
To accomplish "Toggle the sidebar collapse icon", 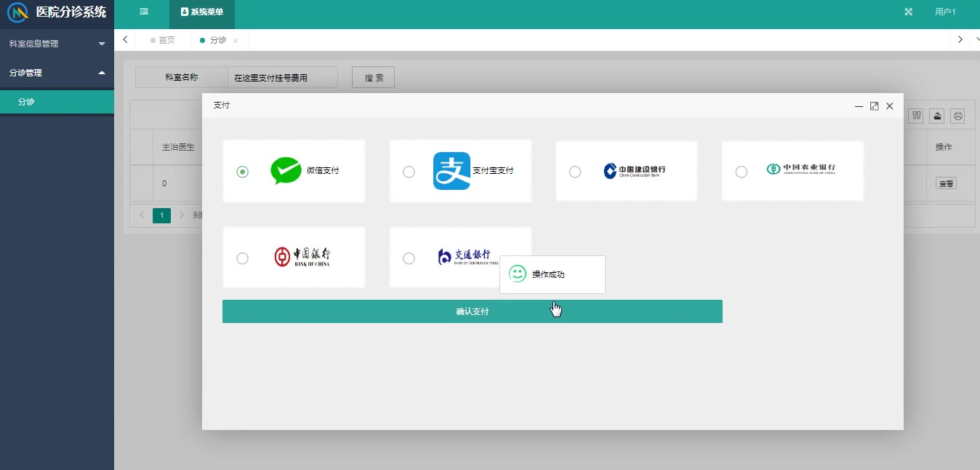I will [x=144, y=12].
